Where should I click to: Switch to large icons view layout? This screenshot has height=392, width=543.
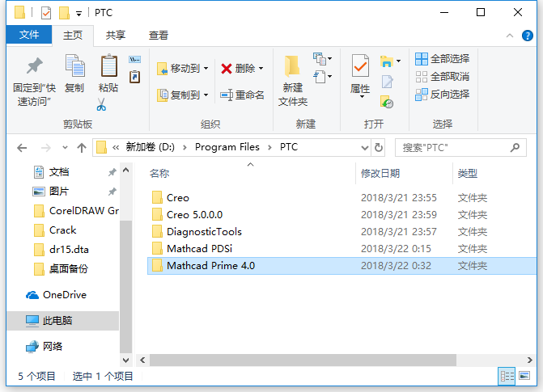coord(524,376)
